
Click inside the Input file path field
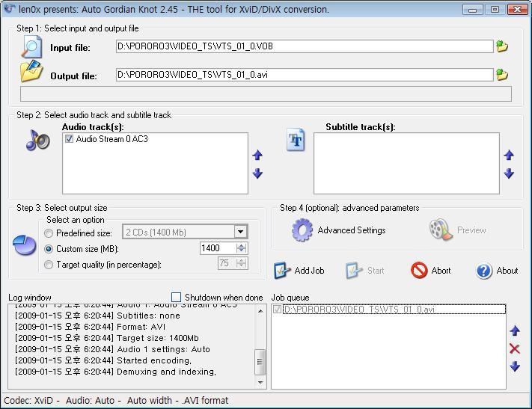(305, 46)
